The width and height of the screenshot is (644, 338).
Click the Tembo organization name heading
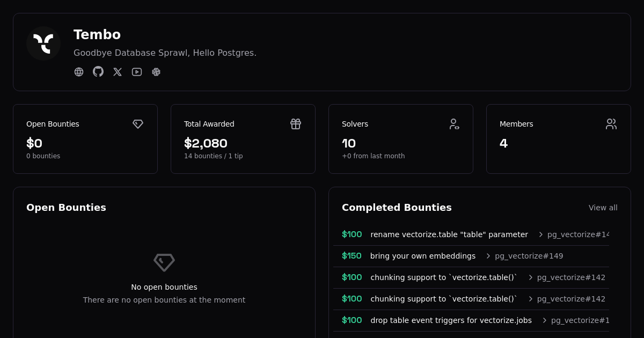[x=97, y=35]
